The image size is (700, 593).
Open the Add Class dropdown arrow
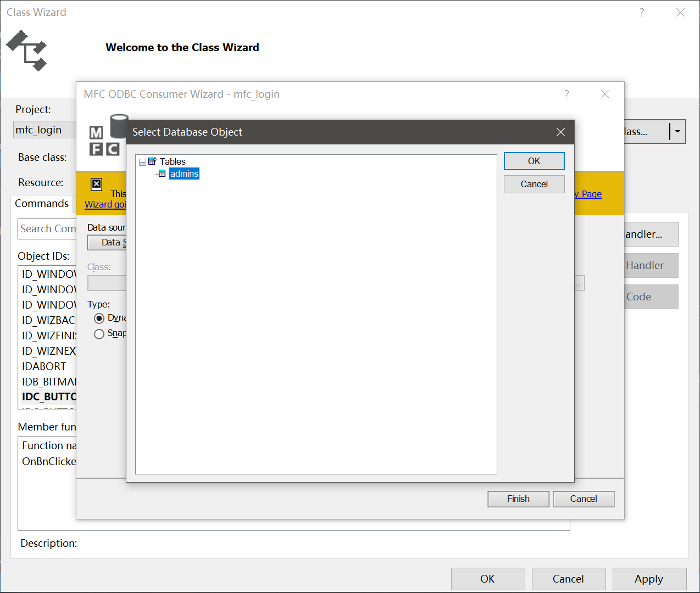(x=678, y=131)
